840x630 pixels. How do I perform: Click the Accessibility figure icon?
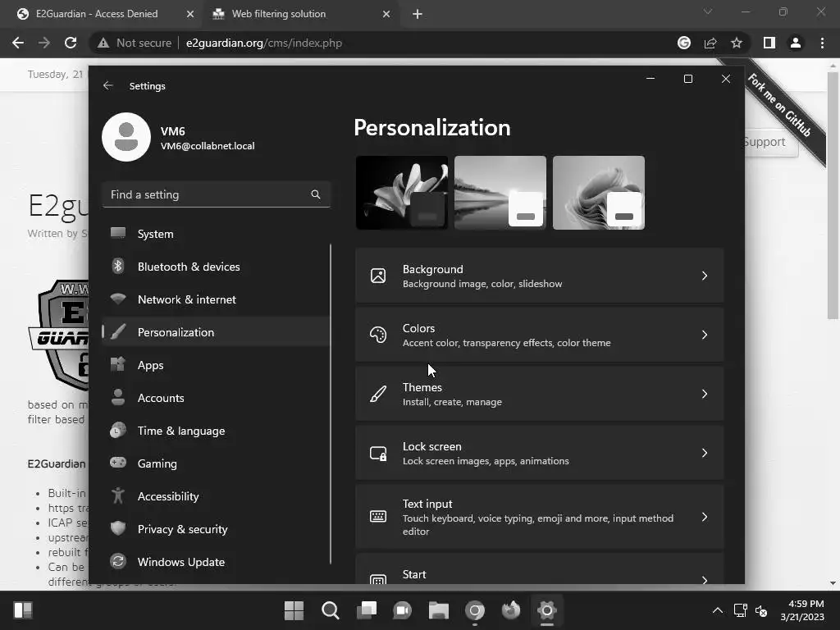[118, 495]
